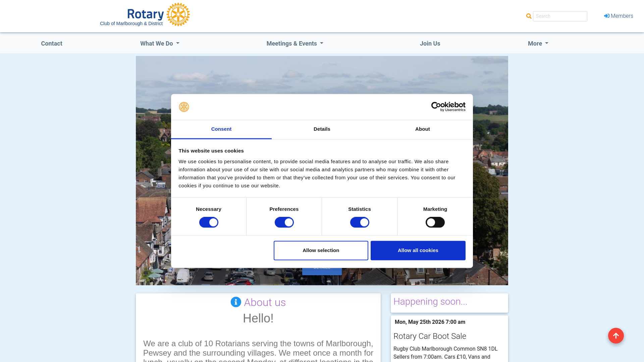The width and height of the screenshot is (644, 362).
Task: Click into the Search input field
Action: pos(560,16)
